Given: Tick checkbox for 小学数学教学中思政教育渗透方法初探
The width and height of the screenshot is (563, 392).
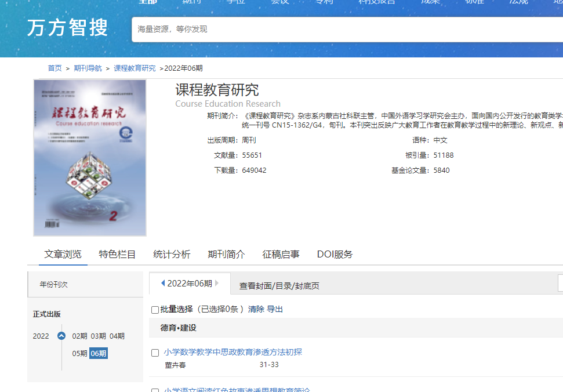Looking at the screenshot, I should click(x=155, y=353).
